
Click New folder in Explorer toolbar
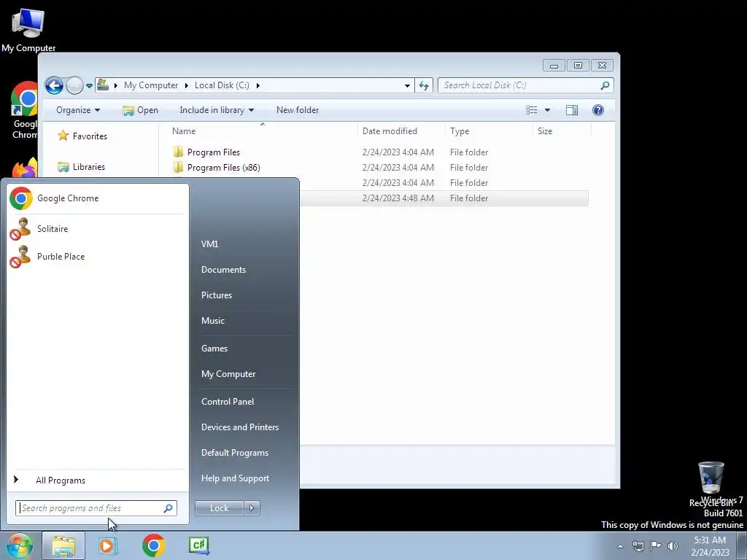click(x=298, y=110)
